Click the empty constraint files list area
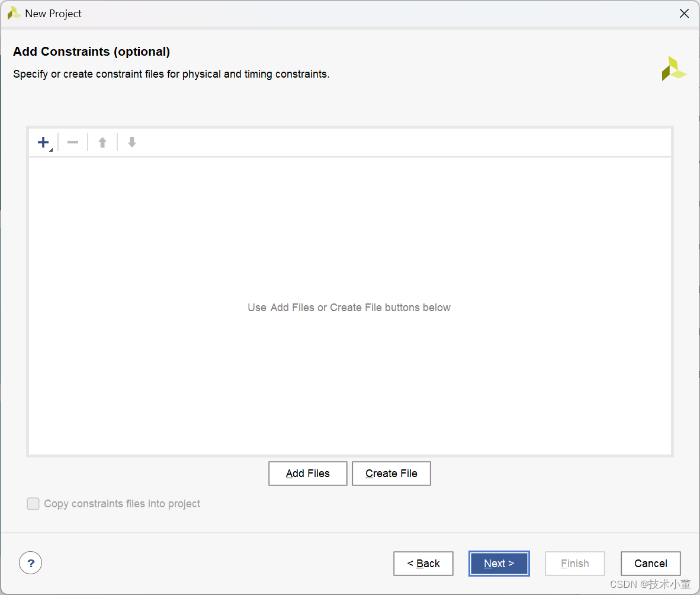The height and width of the screenshot is (595, 700). pos(350,306)
